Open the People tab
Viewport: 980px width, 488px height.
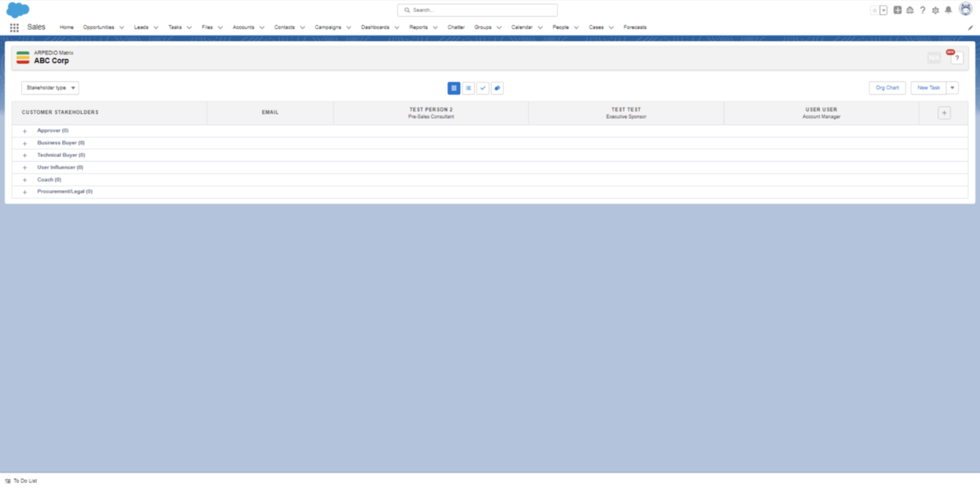click(561, 28)
